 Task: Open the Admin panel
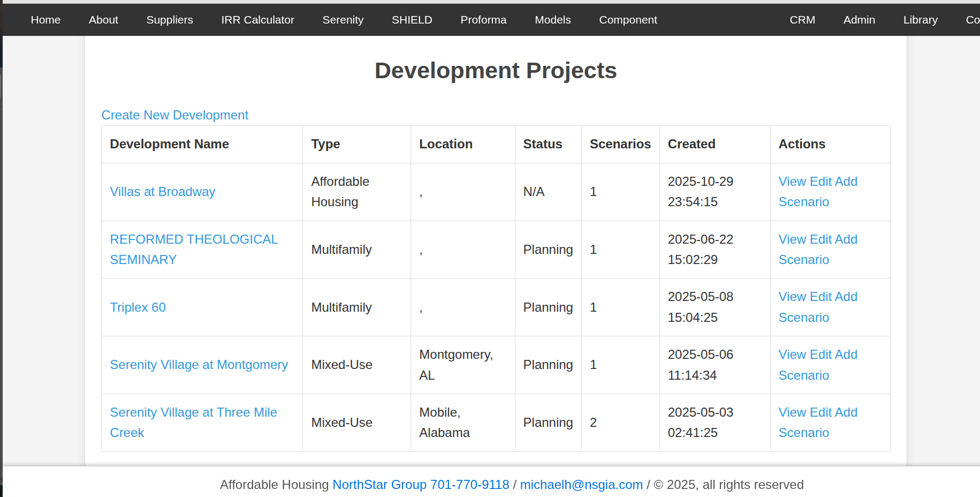tap(859, 20)
